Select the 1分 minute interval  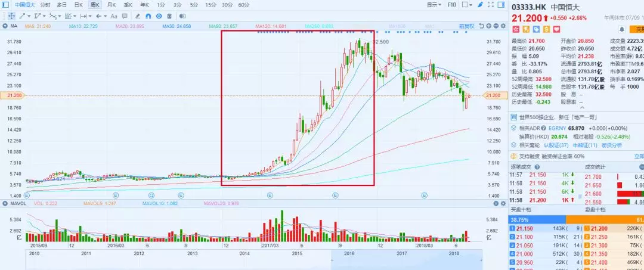[161, 5]
